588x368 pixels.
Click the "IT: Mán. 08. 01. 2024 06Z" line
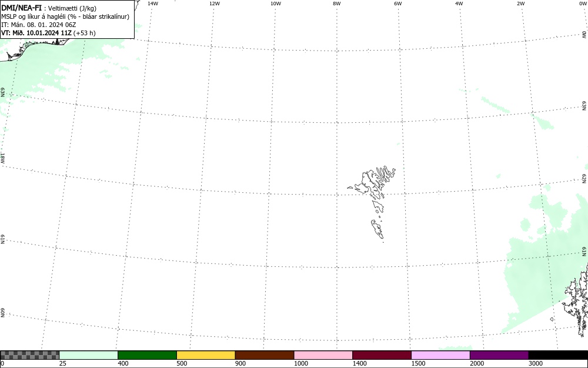[x=39, y=25]
